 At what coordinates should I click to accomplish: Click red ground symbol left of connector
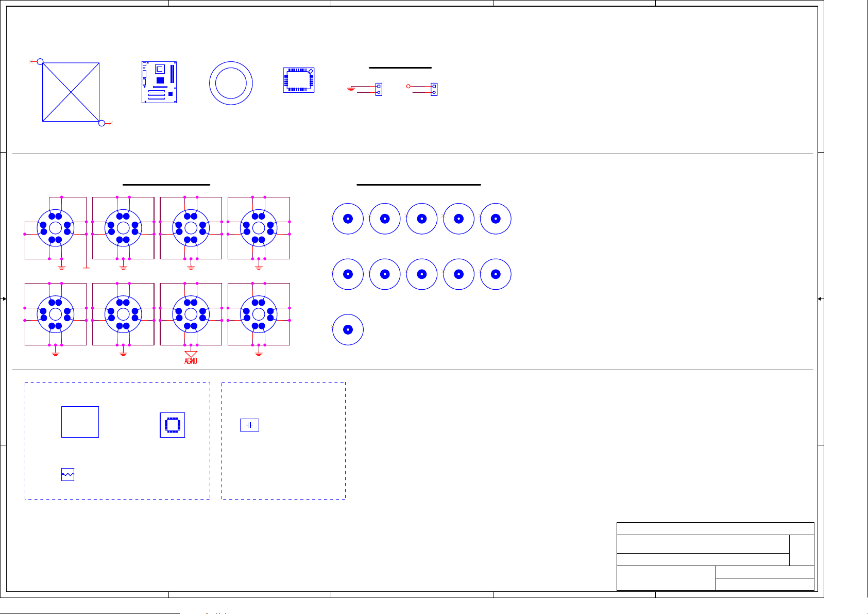pyautogui.click(x=351, y=89)
